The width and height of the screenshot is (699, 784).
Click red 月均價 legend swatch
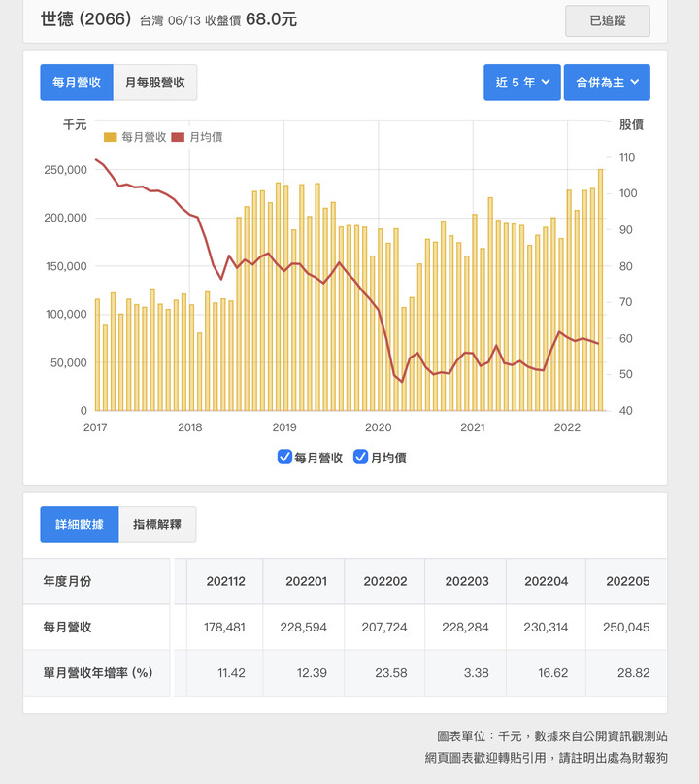point(178,137)
